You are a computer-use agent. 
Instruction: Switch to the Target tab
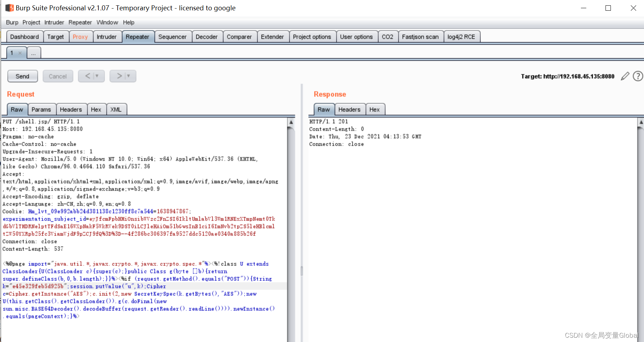(x=56, y=37)
